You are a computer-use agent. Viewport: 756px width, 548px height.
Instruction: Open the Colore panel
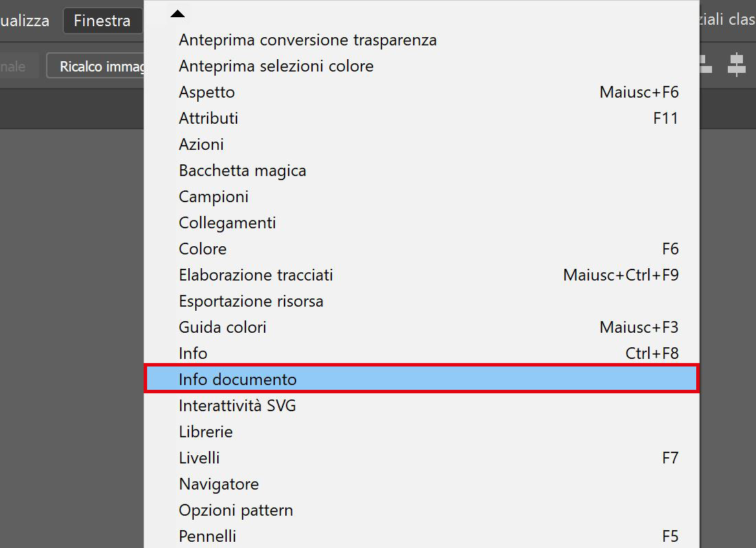pos(203,249)
